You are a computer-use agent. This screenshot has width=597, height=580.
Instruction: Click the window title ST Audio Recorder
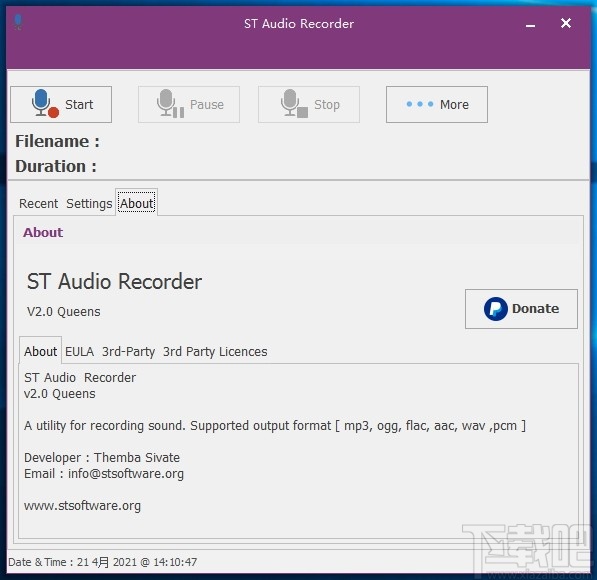click(x=299, y=24)
